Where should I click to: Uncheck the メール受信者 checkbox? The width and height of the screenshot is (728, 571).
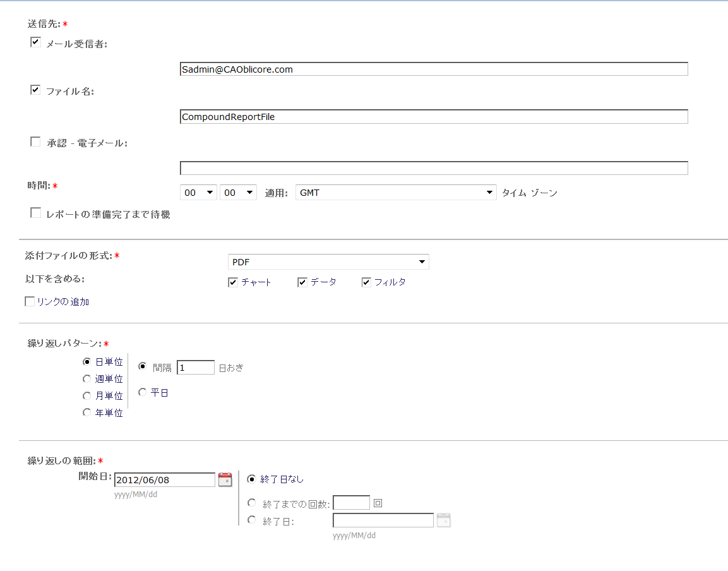pyautogui.click(x=35, y=42)
